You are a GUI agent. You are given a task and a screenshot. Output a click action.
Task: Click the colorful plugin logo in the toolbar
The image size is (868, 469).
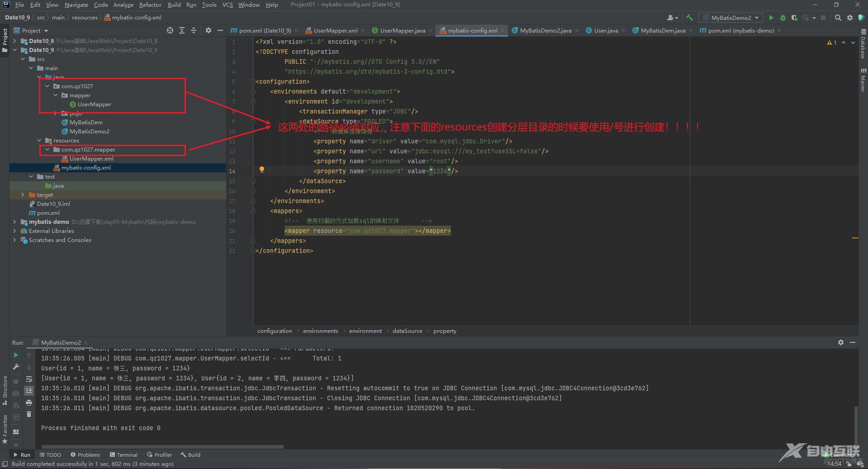pyautogui.click(x=861, y=18)
